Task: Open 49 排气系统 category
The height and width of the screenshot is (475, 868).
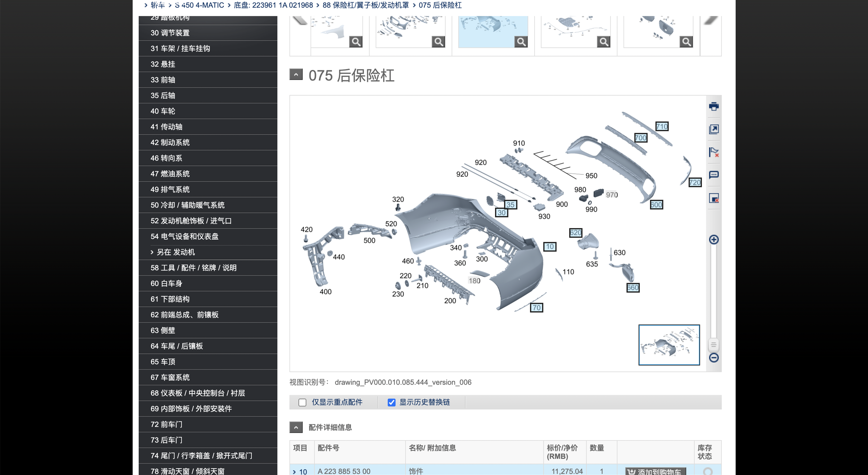Action: tap(208, 189)
